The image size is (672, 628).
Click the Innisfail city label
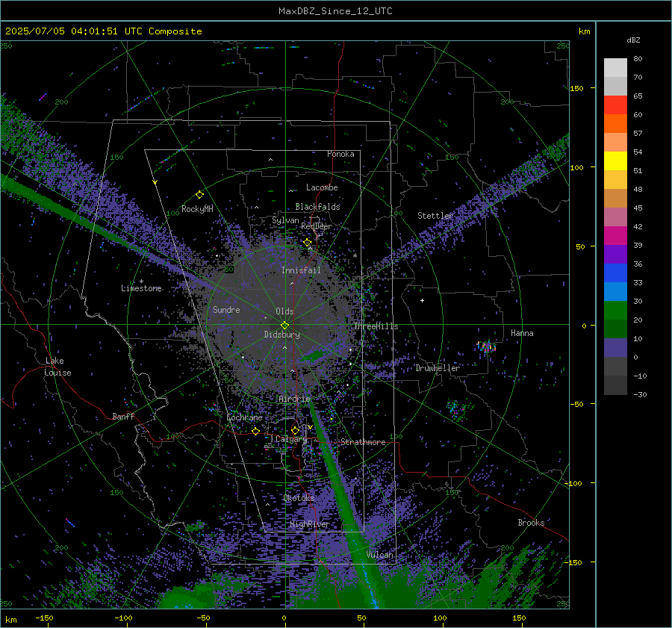click(301, 270)
